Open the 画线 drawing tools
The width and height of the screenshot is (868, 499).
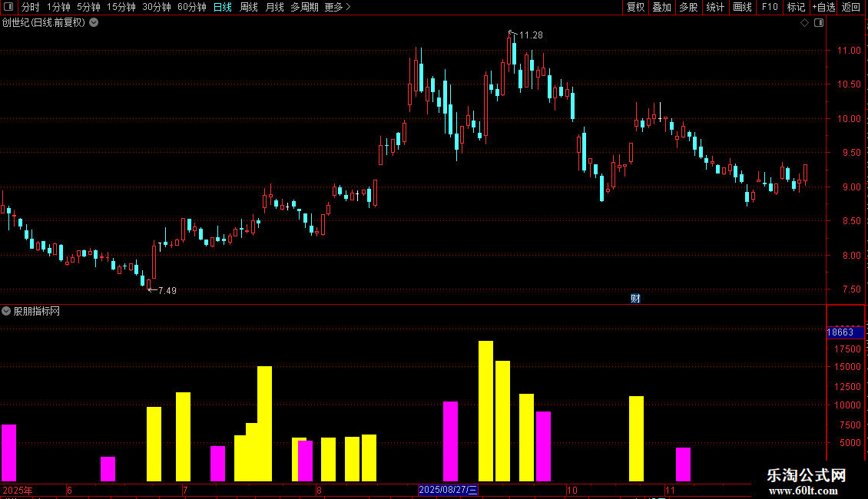click(742, 7)
